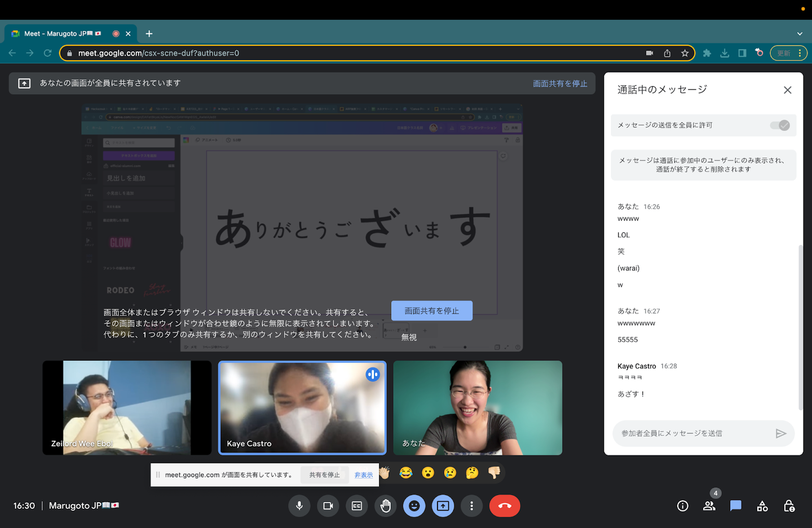Open more options three-dot menu
The image size is (812, 528).
(x=471, y=506)
